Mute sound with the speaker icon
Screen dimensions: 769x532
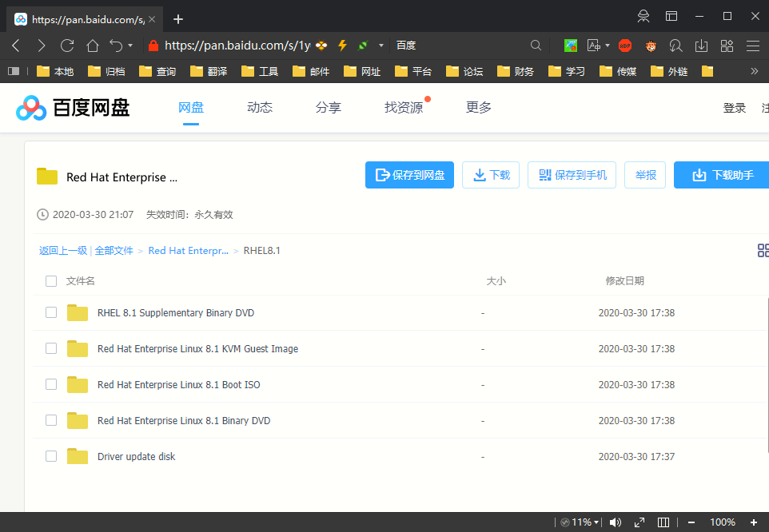(x=615, y=522)
